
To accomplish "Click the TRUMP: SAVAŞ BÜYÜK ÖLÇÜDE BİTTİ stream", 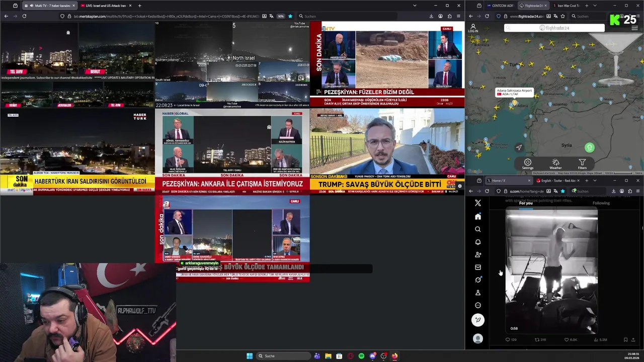I will 387,151.
